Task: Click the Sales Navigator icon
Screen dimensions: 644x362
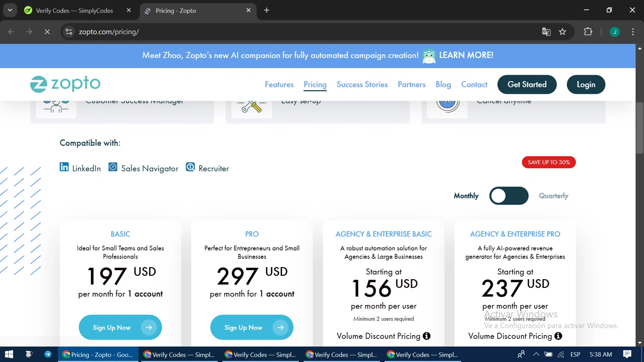Action: (113, 167)
